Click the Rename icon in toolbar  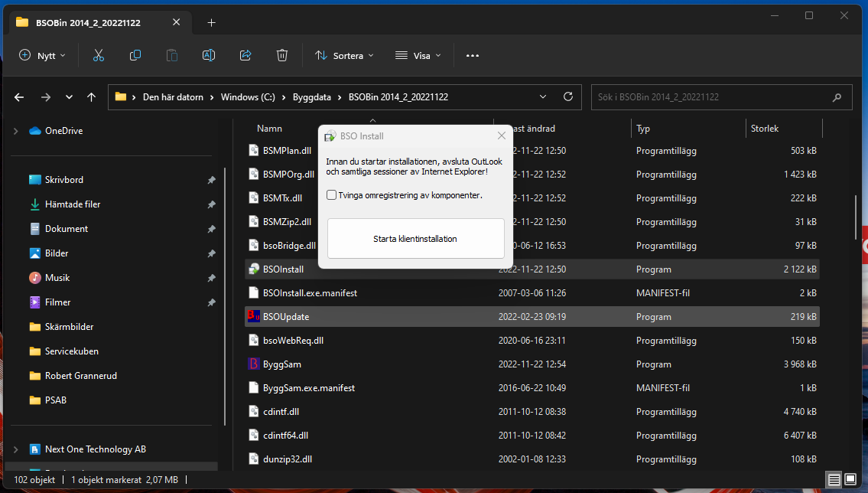[x=209, y=55]
